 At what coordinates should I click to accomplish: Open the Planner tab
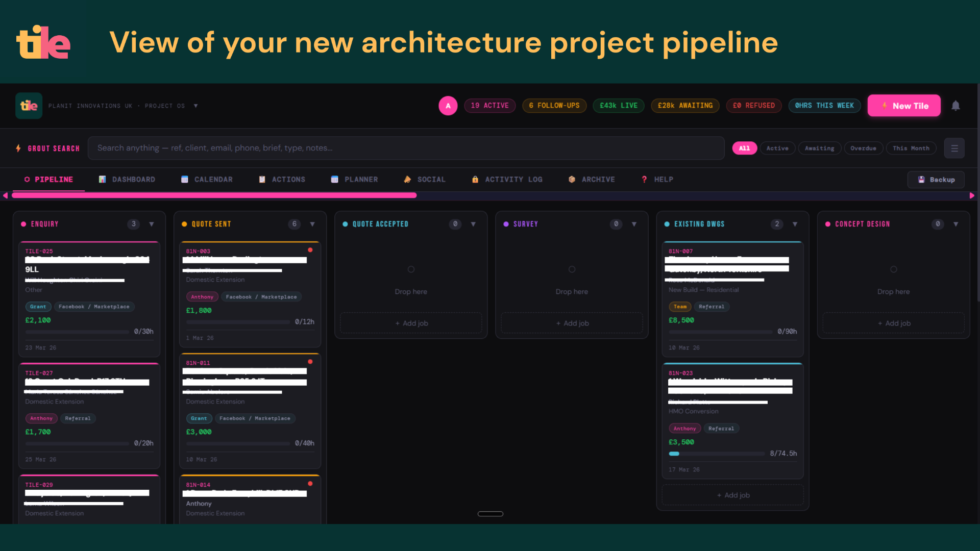click(355, 180)
